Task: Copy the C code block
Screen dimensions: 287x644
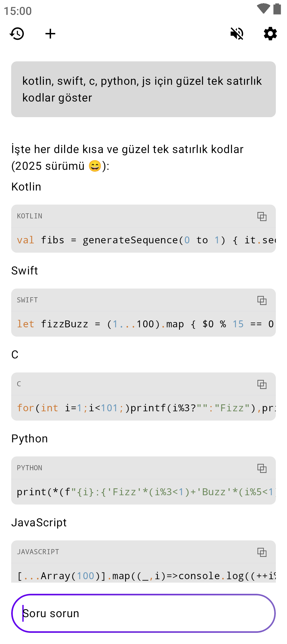Action: [x=262, y=384]
